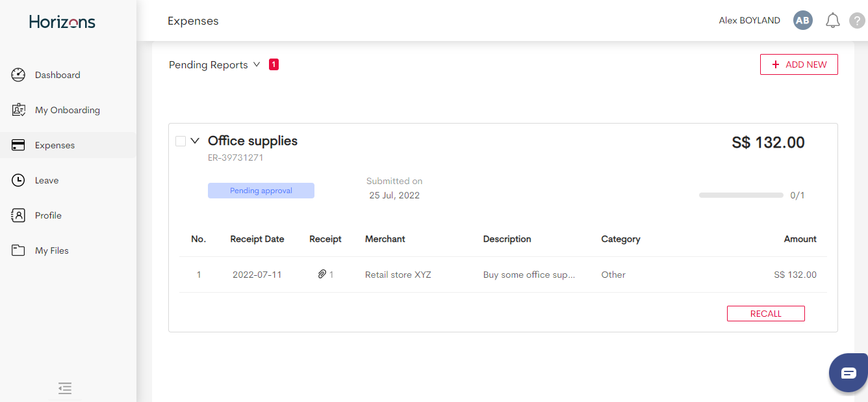The height and width of the screenshot is (402, 868).
Task: Click the 0/1 approval count
Action: (x=797, y=195)
